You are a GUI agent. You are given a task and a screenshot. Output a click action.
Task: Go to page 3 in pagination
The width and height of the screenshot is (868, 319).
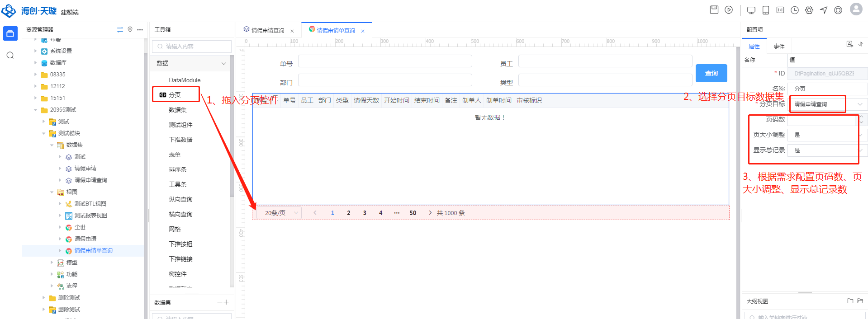[365, 213]
